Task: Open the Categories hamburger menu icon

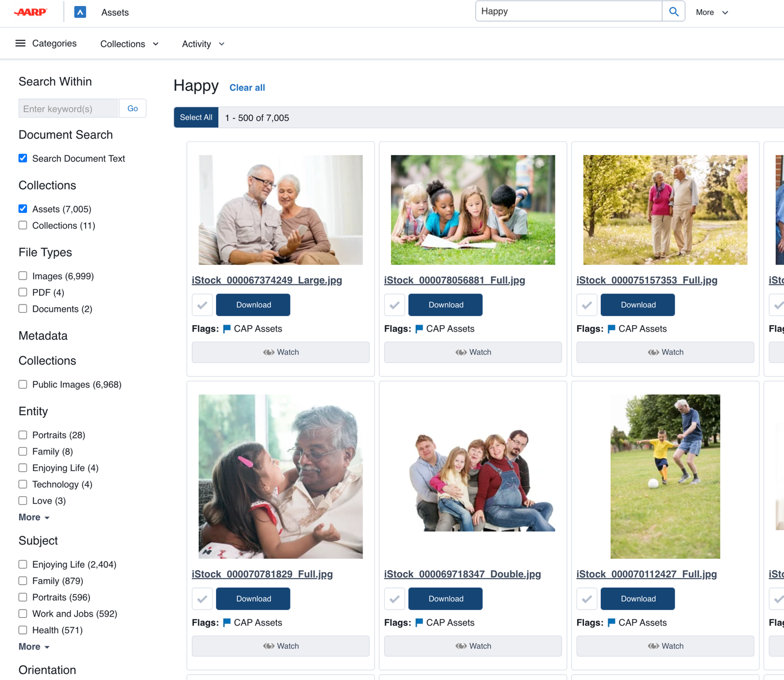Action: 21,43
